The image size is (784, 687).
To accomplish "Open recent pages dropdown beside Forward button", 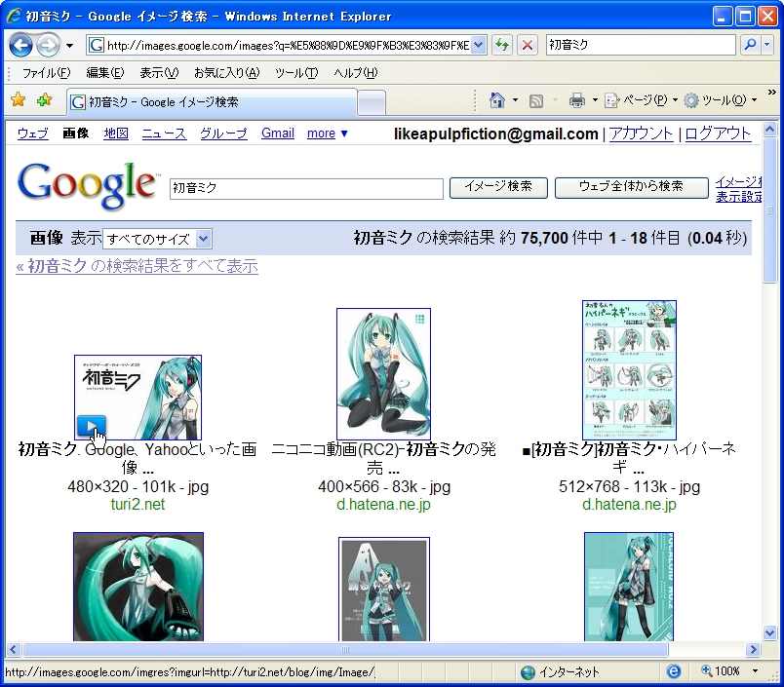I will click(69, 46).
